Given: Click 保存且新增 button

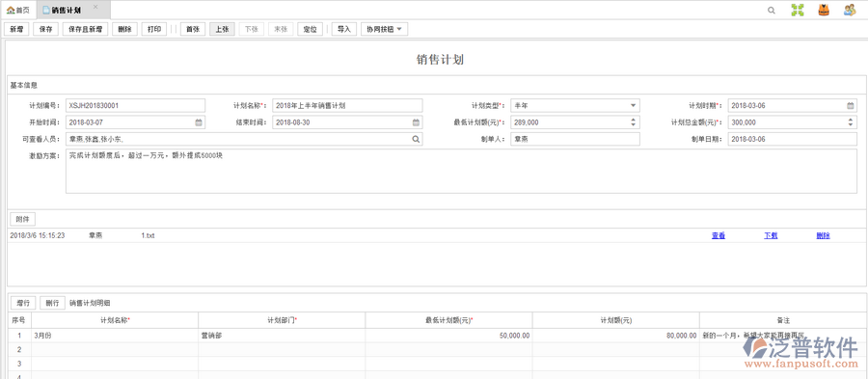Looking at the screenshot, I should point(85,29).
